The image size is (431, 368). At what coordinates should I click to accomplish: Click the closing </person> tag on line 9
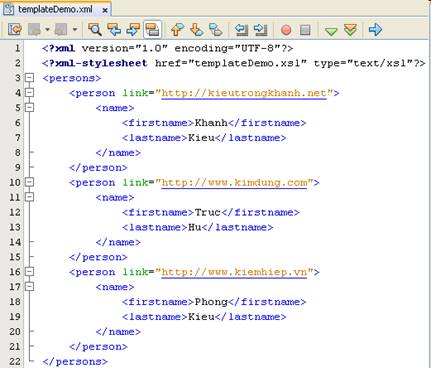(x=98, y=168)
